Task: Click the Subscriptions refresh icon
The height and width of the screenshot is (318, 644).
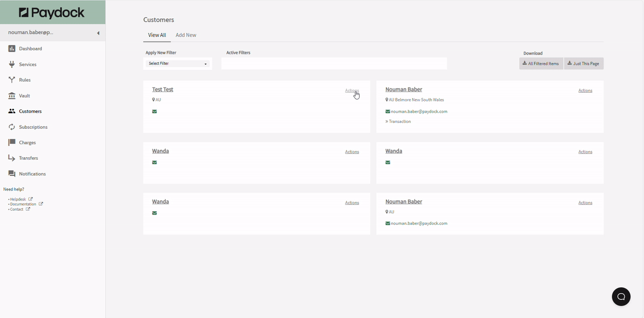Action: (12, 127)
